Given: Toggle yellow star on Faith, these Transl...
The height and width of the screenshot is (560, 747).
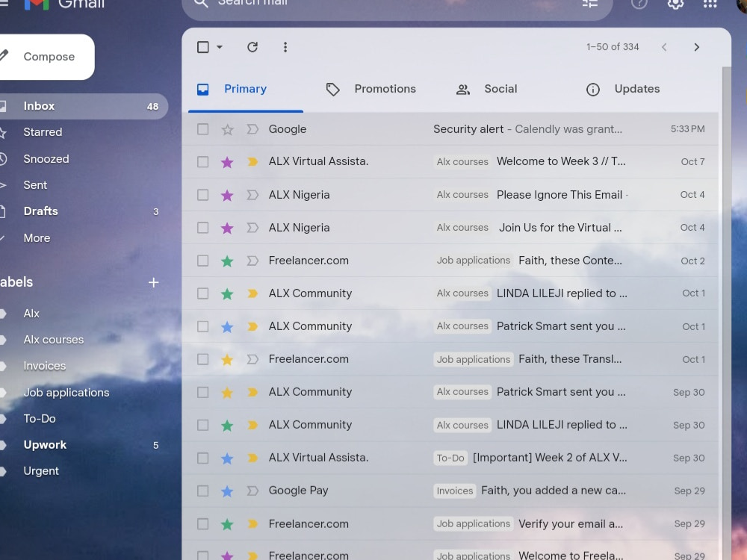Looking at the screenshot, I should pyautogui.click(x=227, y=359).
